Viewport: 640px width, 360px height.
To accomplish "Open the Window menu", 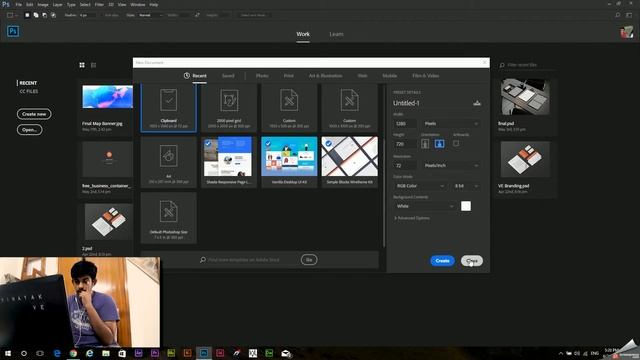I will 138,4.
